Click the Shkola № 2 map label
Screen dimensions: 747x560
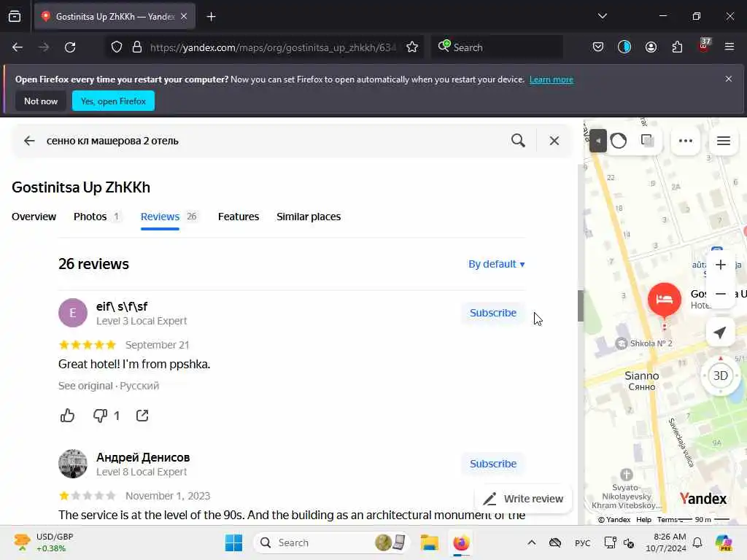click(x=651, y=343)
